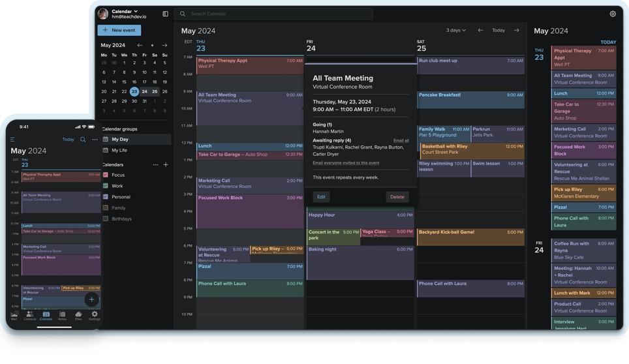Open Backyard Kick-ball Game! on Saturday
629x364 pixels.
point(470,237)
